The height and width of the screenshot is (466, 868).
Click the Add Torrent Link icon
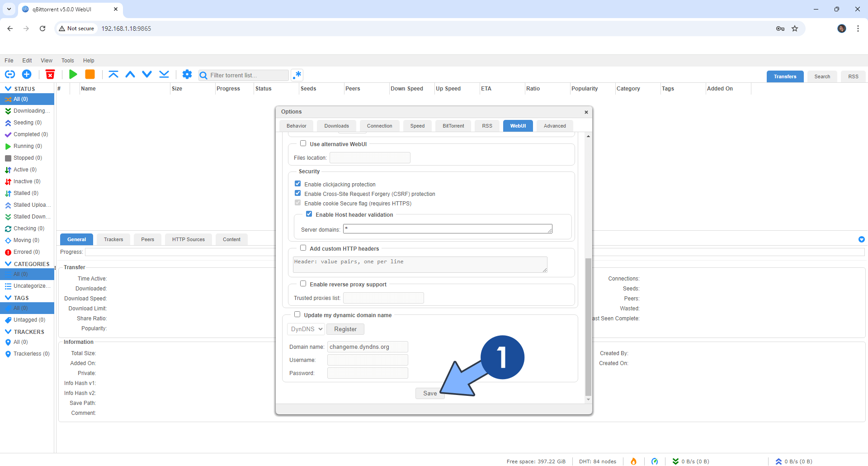10,74
